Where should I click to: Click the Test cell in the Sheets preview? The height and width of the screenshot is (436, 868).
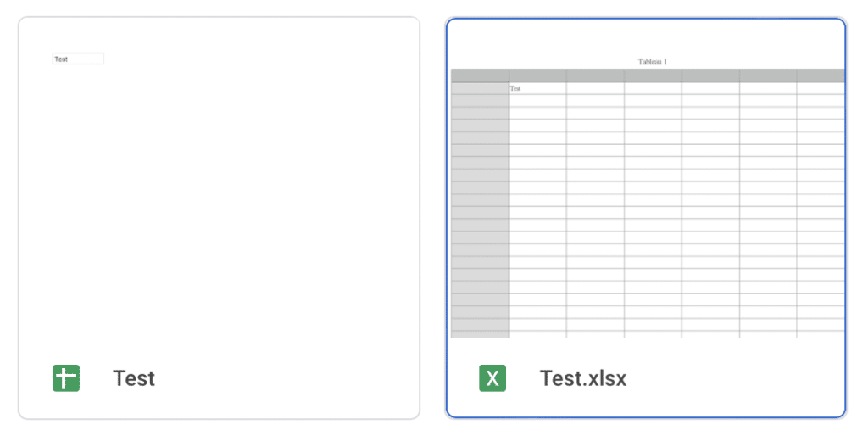(x=78, y=59)
